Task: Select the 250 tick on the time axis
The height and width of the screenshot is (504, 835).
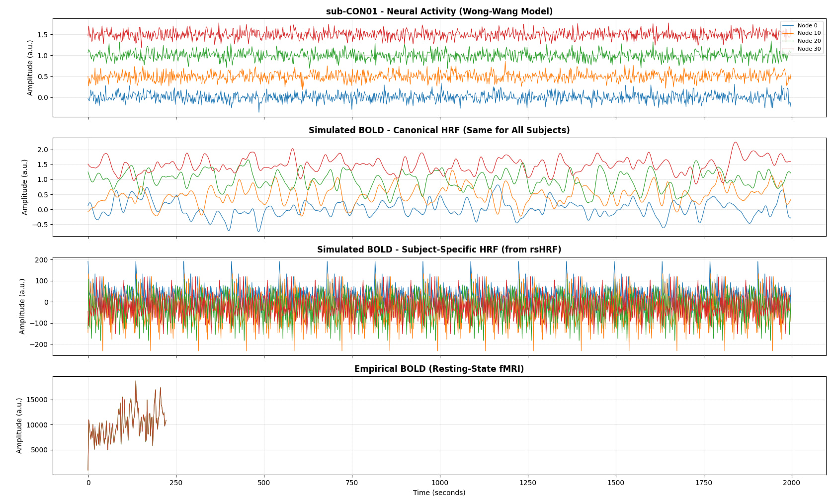Action: 176,483
